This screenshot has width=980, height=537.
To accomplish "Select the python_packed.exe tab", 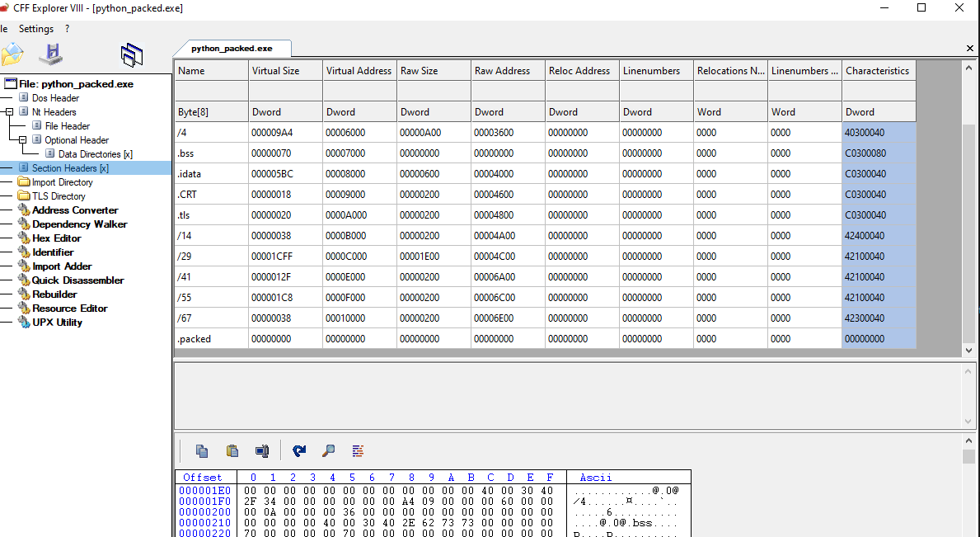I will tap(232, 48).
